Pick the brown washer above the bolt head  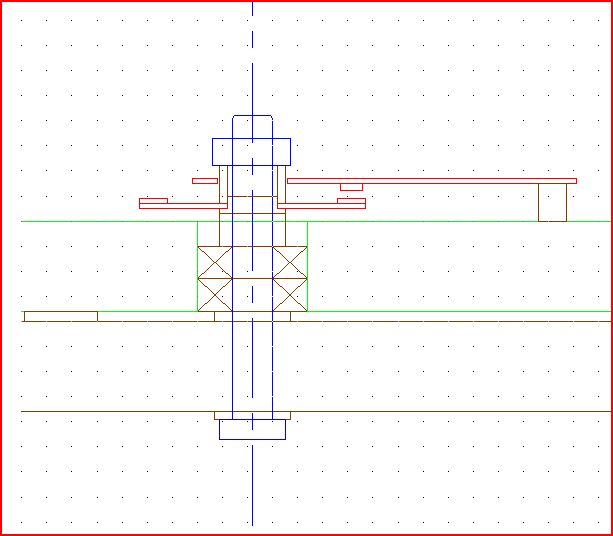(252, 415)
